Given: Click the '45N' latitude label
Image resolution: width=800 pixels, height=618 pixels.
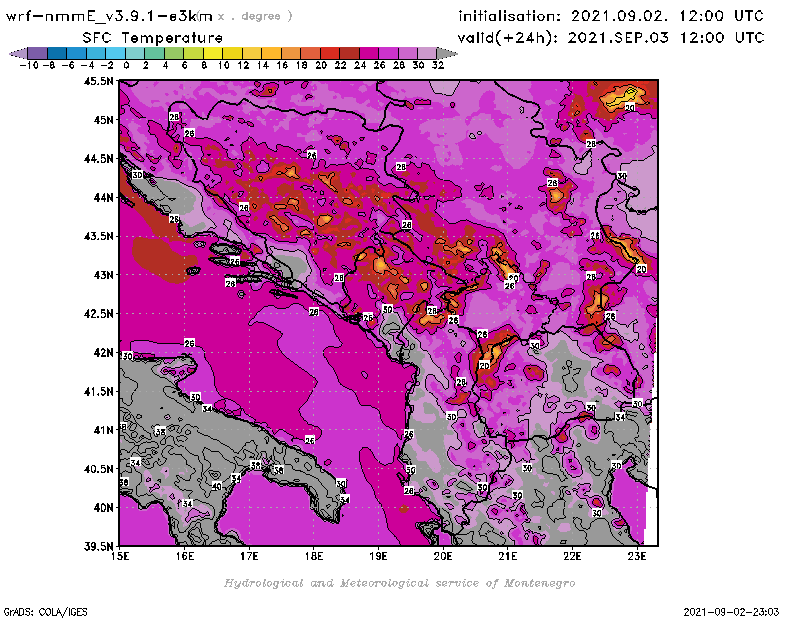Looking at the screenshot, I should (x=103, y=120).
